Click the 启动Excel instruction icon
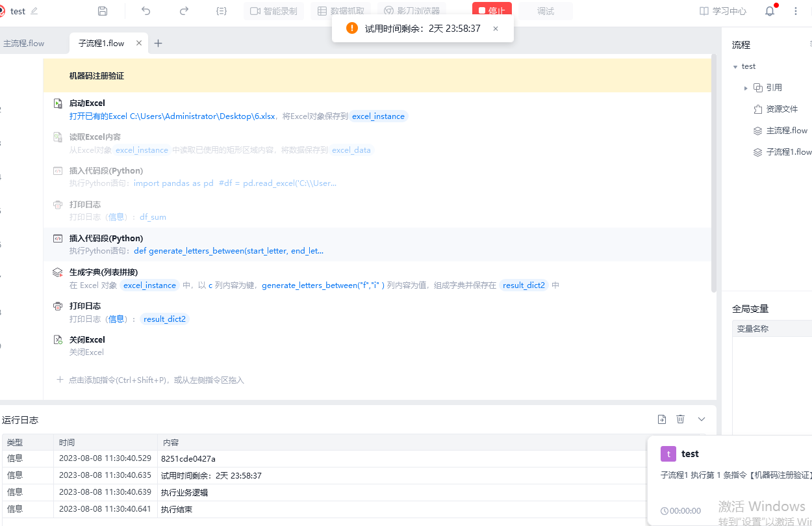The image size is (812, 526). coord(58,103)
